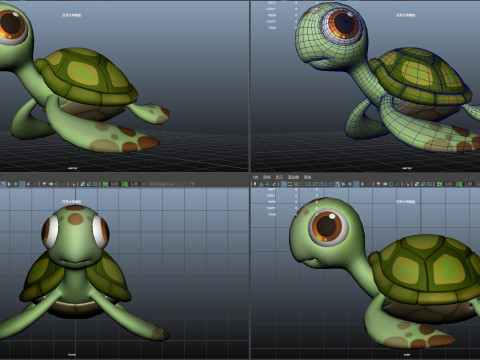Viewport: 480px width, 360px height.
Task: Click the isolate select icon, upper-left panel toolbar
Action: [x=74, y=184]
